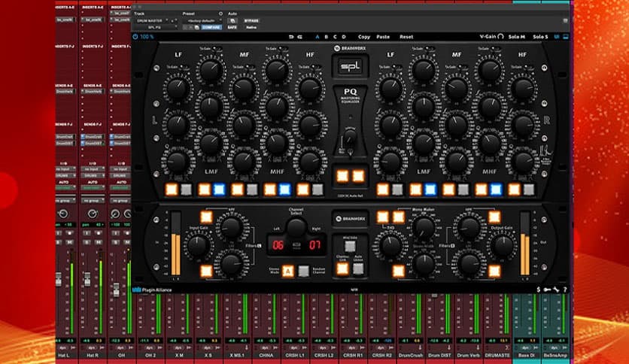Image resolution: width=629 pixels, height=364 pixels.
Task: Click the Reset button in plugin toolbar
Action: [x=406, y=37]
